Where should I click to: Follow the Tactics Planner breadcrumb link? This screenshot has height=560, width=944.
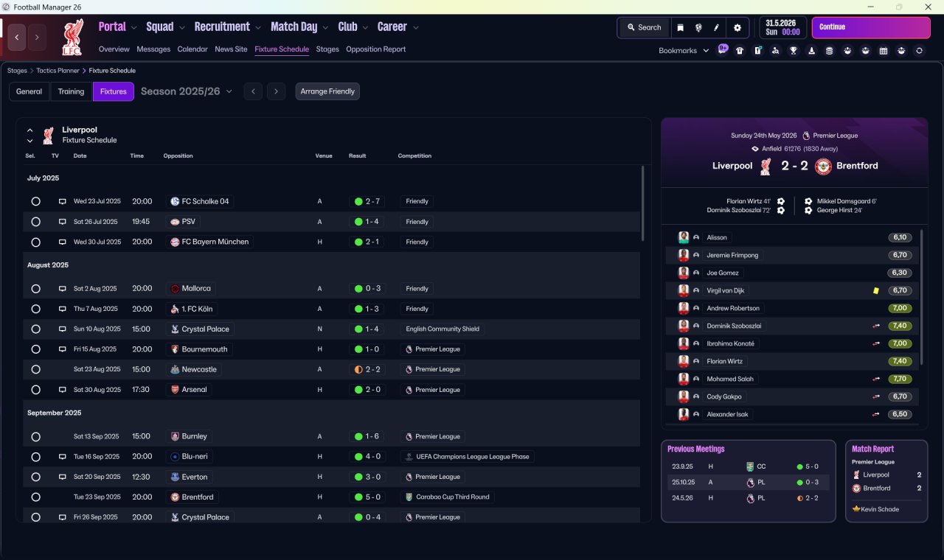58,71
